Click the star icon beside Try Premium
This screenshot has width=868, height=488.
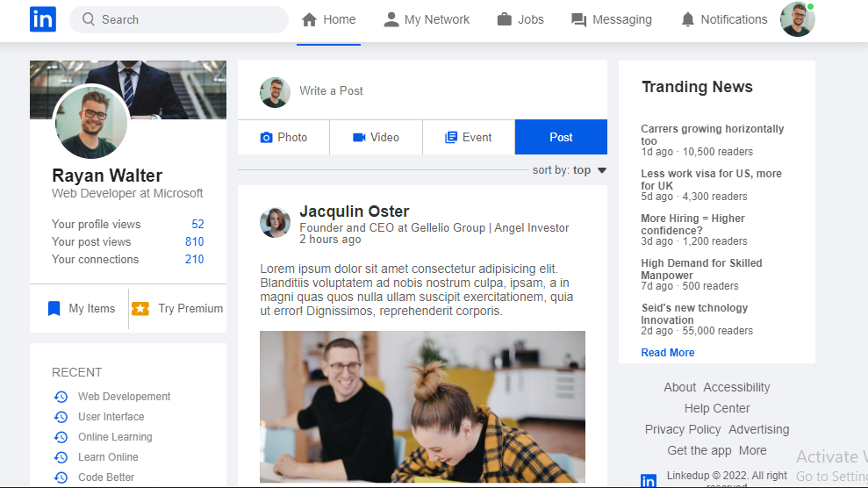(140, 309)
